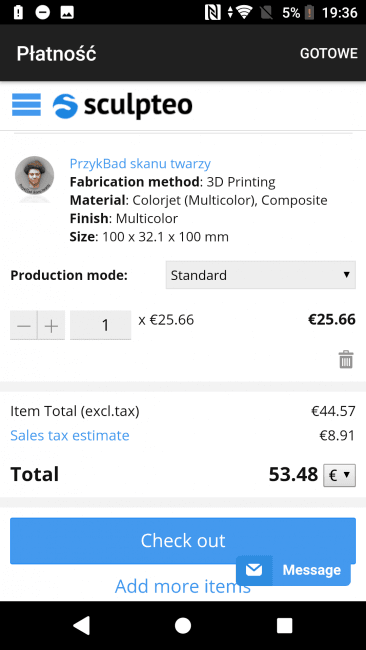Screen dimensions: 366x650
Task: Open the euro currency selector dropdown
Action: 339,475
